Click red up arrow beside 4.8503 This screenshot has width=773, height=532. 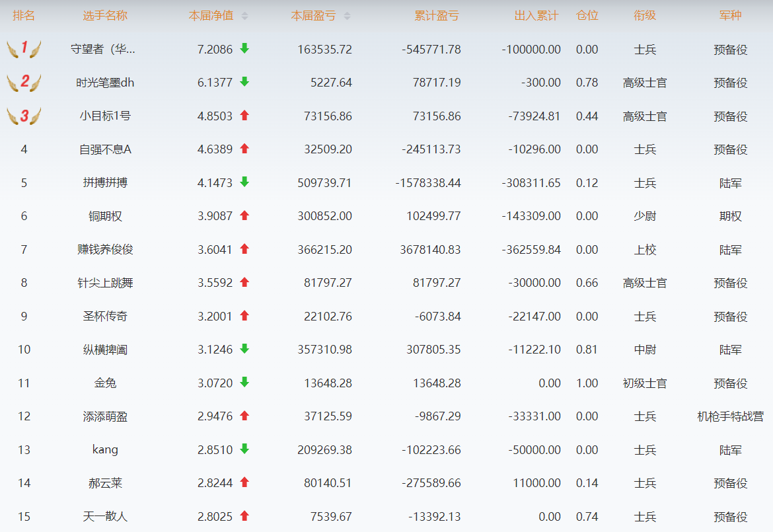tap(244, 116)
